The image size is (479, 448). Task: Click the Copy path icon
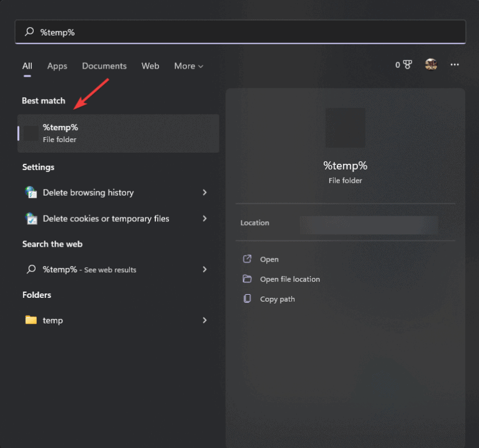247,299
